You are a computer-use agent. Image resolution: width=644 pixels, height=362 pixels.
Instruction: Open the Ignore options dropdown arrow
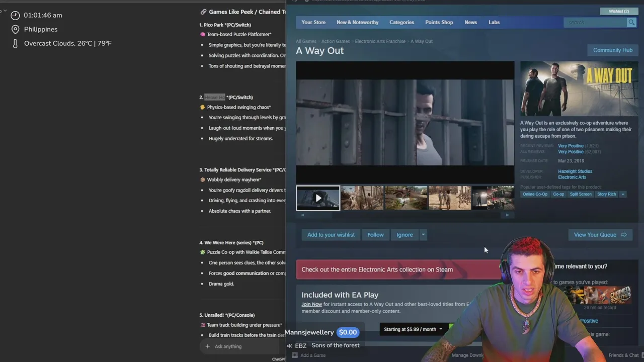pyautogui.click(x=423, y=235)
